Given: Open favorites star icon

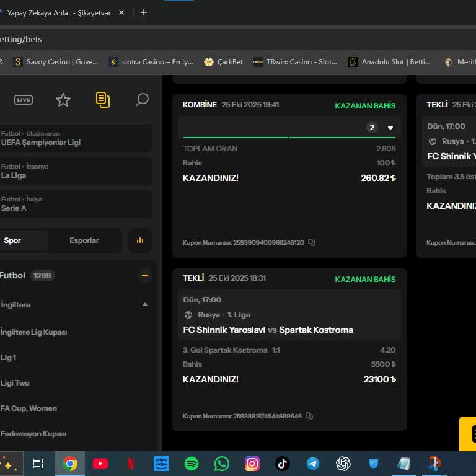Looking at the screenshot, I should point(63,100).
